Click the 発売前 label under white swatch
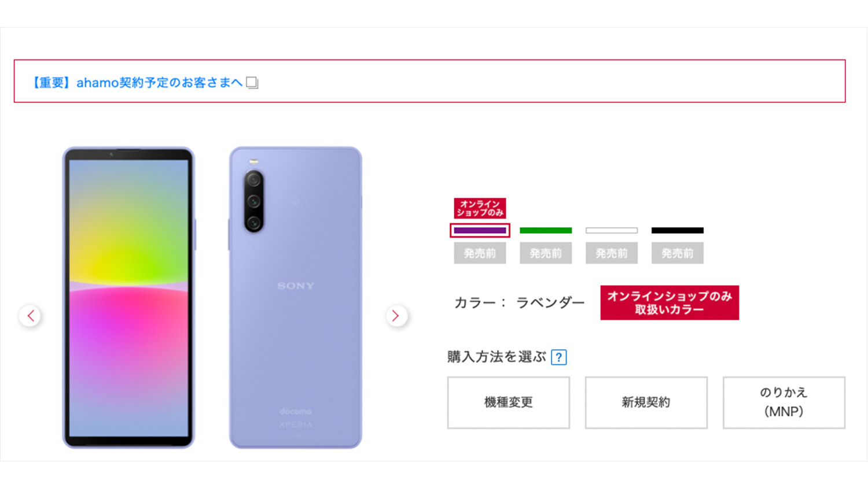This screenshot has width=868, height=488. coord(612,253)
